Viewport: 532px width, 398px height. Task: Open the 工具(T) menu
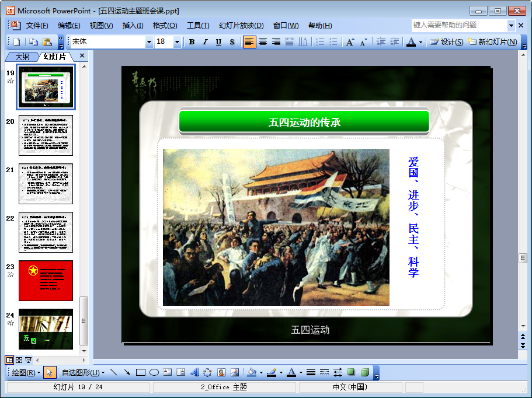coord(198,26)
